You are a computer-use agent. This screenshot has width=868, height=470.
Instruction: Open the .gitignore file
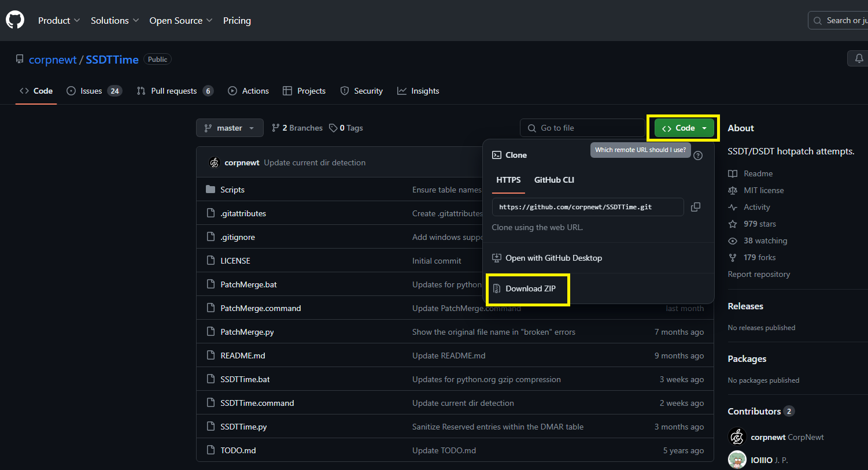(x=238, y=237)
